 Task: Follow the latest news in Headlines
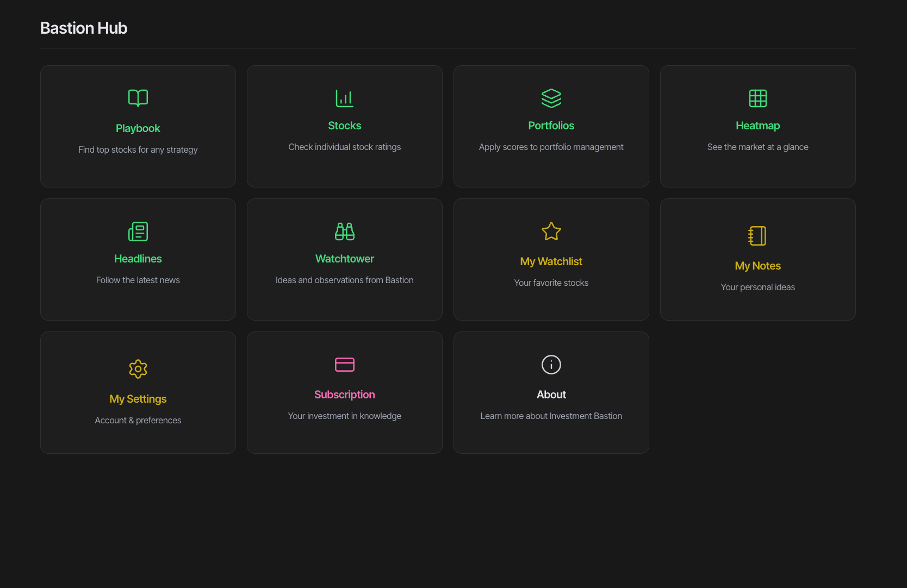pos(138,259)
